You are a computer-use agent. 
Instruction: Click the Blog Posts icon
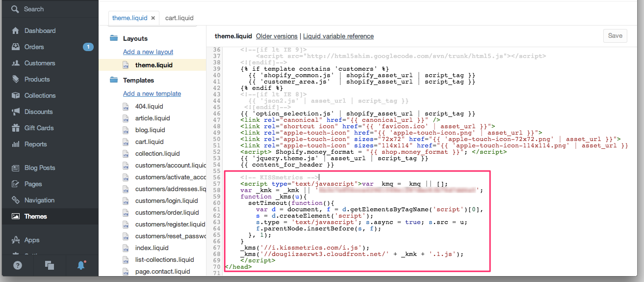(x=16, y=168)
